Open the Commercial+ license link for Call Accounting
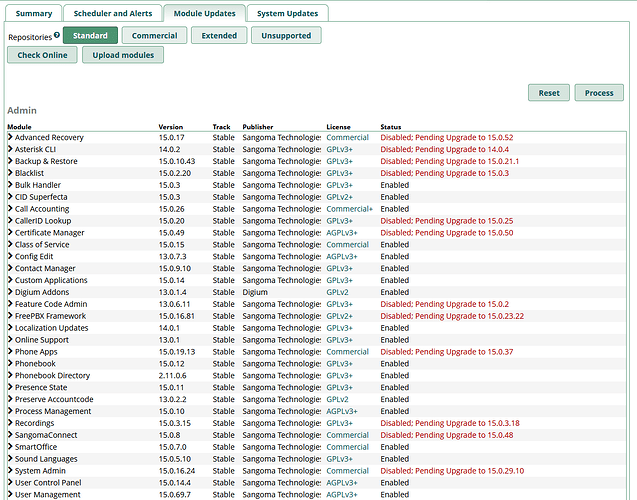Screen dimensions: 637x500 pyautogui.click(x=349, y=209)
